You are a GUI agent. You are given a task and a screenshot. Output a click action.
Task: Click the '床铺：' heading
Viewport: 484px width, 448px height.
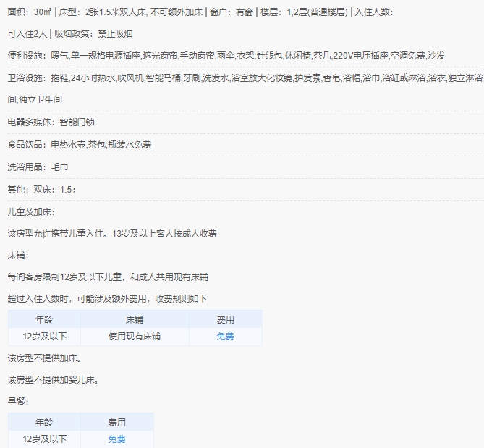[18, 255]
